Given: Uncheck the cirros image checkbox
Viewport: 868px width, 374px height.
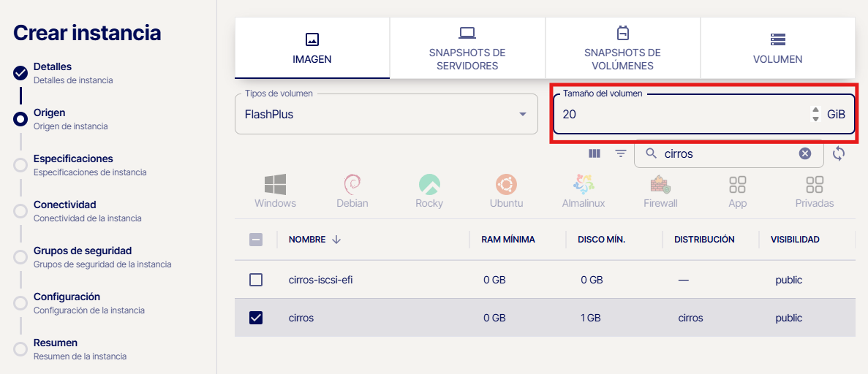Looking at the screenshot, I should 256,318.
